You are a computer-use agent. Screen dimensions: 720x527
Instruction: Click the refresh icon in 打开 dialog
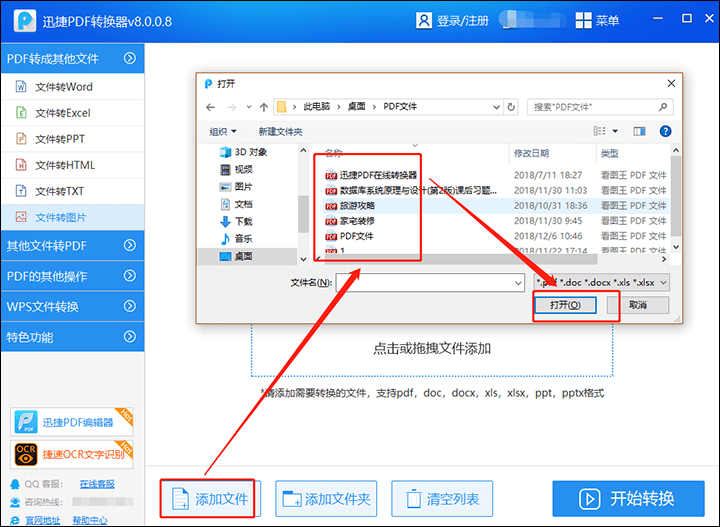(x=511, y=107)
